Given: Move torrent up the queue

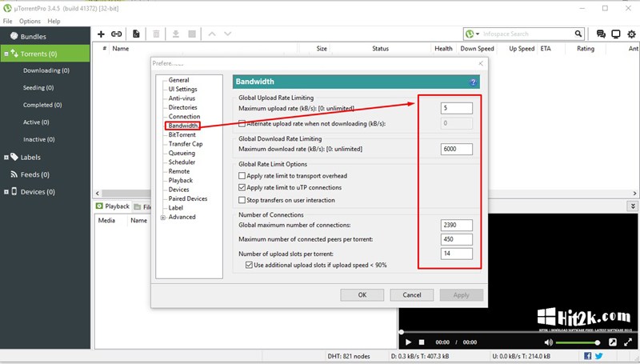Looking at the screenshot, I should pos(212,34).
